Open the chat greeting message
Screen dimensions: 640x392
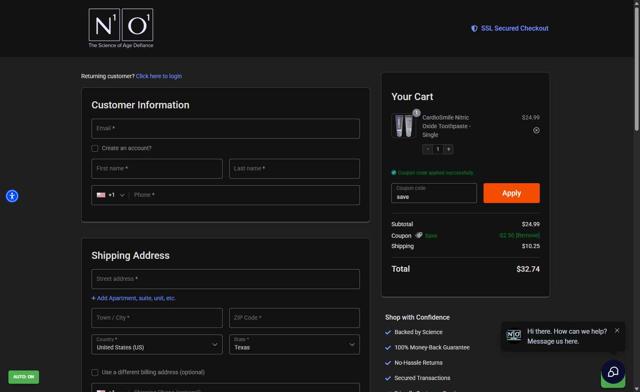pyautogui.click(x=567, y=336)
